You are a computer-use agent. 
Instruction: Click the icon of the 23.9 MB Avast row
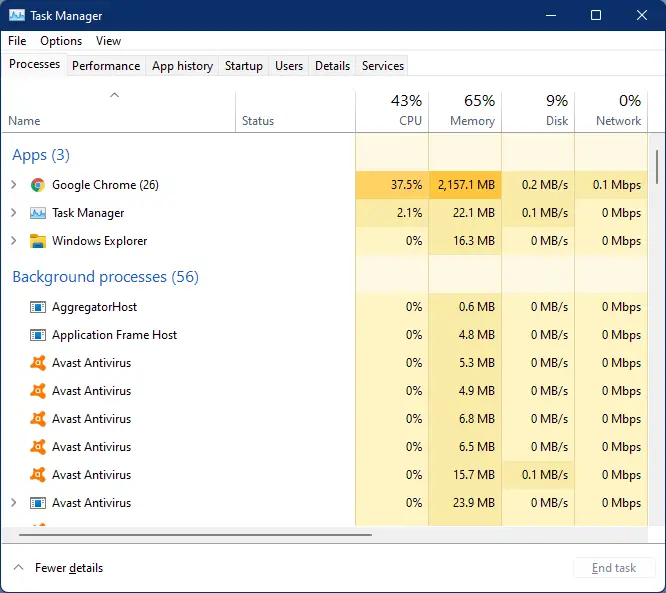(x=38, y=503)
